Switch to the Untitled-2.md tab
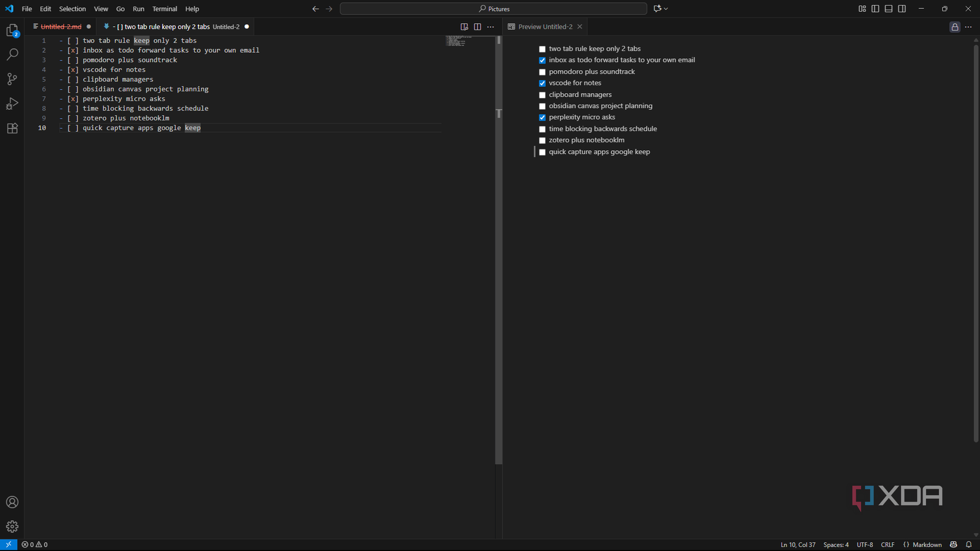Viewport: 980px width, 551px height. pos(61,27)
